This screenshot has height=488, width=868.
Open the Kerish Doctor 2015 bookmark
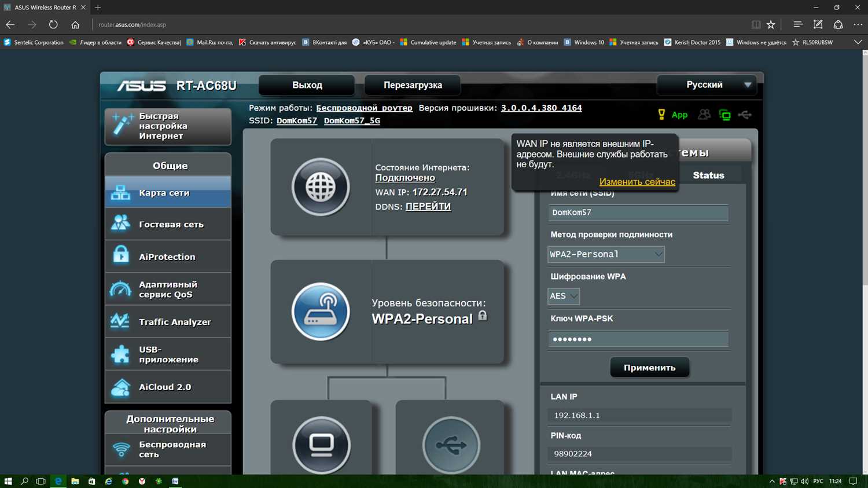pos(692,42)
